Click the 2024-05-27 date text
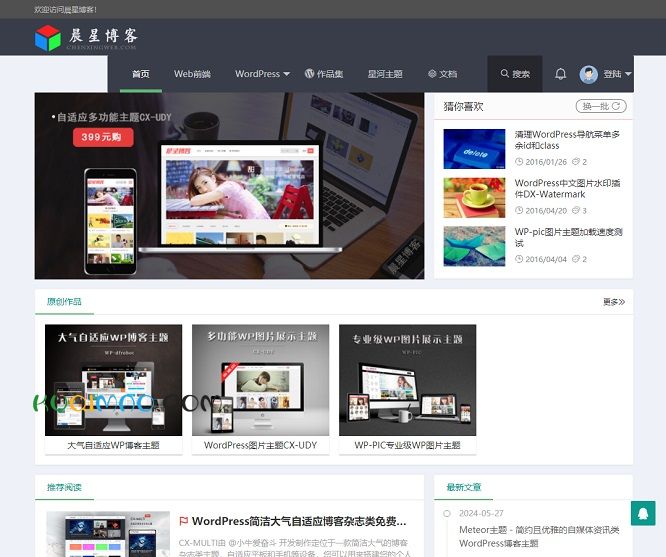The width and height of the screenshot is (666, 557). pos(481,513)
